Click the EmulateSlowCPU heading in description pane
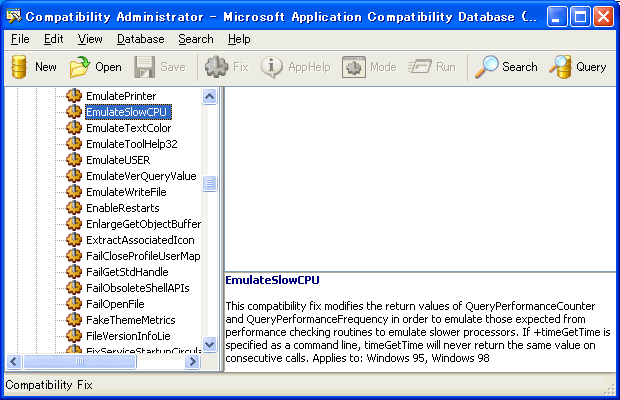 (x=272, y=280)
